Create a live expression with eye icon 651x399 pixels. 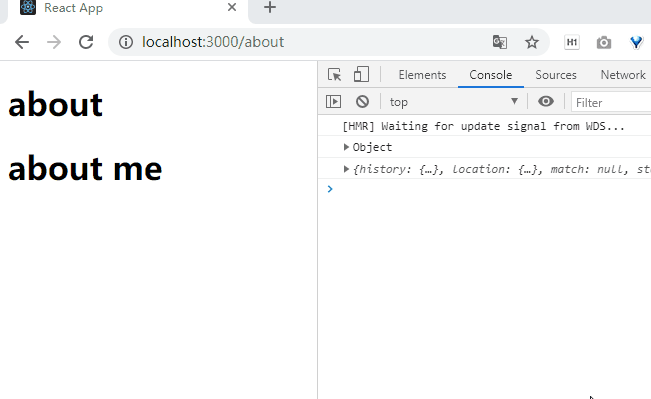click(x=546, y=101)
